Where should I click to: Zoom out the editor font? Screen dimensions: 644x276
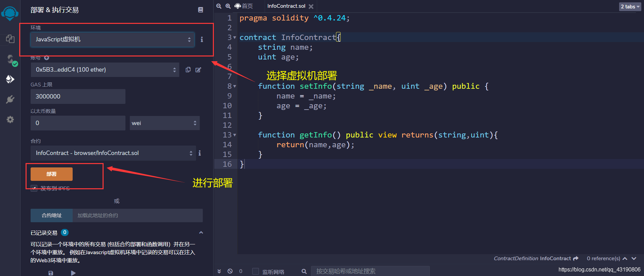point(219,6)
